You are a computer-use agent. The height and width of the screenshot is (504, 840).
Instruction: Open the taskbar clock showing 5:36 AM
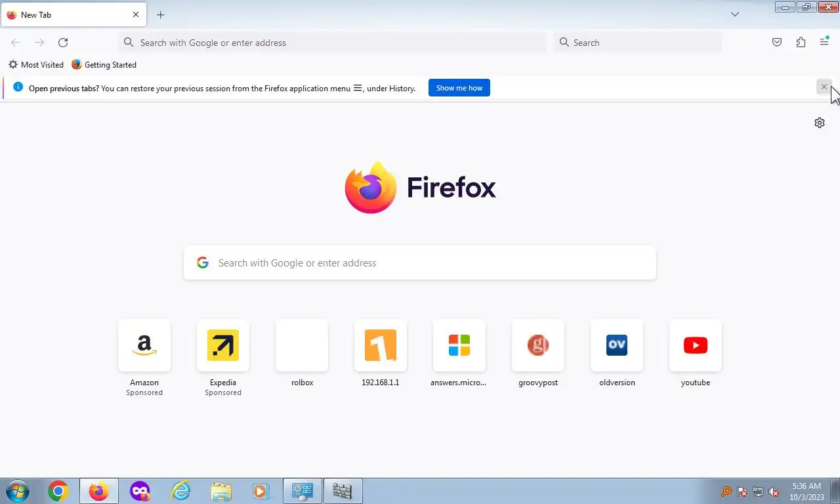coord(807,492)
